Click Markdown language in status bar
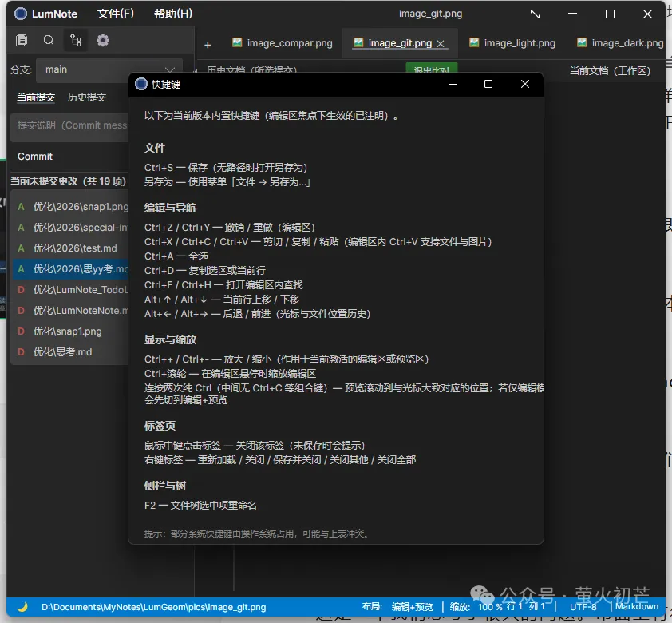The width and height of the screenshot is (672, 623). coord(637,606)
